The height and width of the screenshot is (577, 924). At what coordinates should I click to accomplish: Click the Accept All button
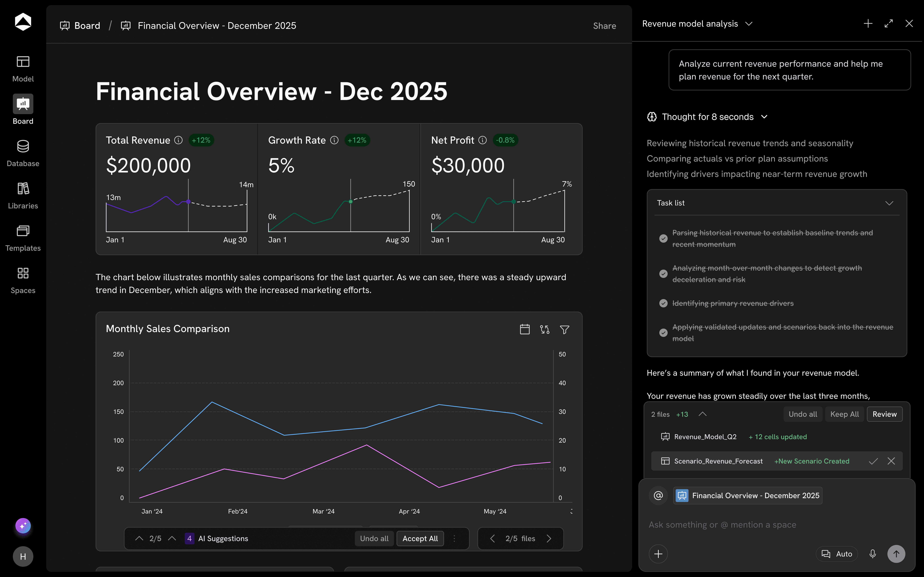(420, 539)
